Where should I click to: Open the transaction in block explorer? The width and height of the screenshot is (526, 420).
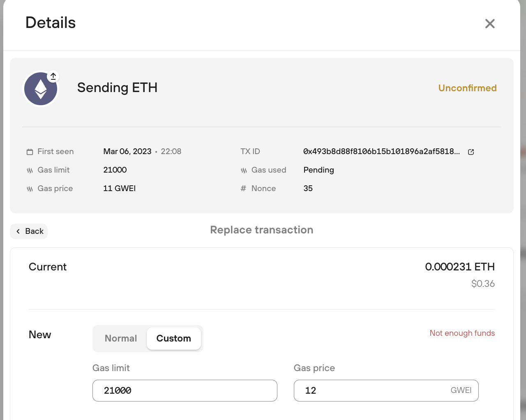pos(471,152)
